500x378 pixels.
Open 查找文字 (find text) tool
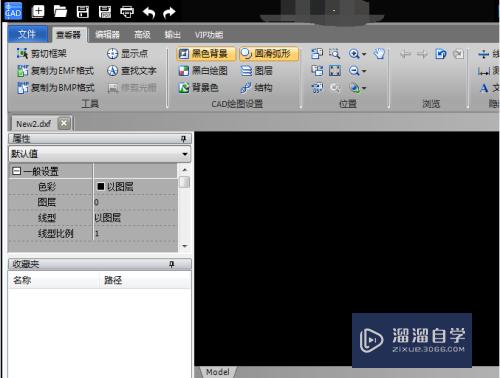(132, 71)
